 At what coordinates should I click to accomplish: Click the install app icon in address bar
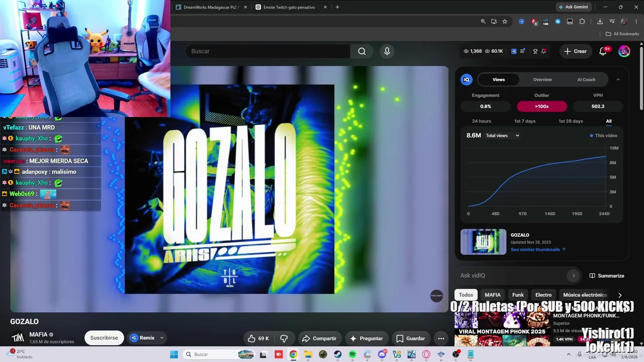point(494,22)
